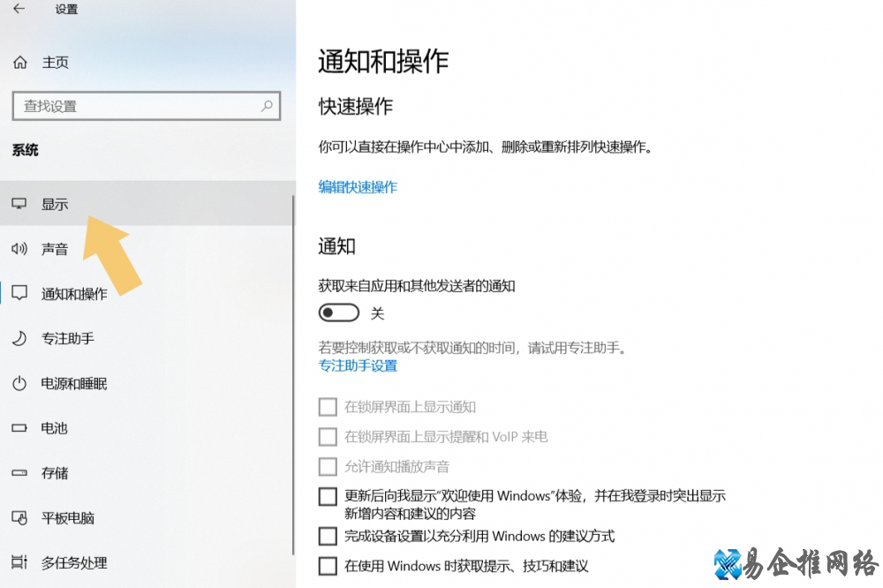This screenshot has height=588, width=883.
Task: Select the 系统 section heading
Action: click(x=25, y=150)
